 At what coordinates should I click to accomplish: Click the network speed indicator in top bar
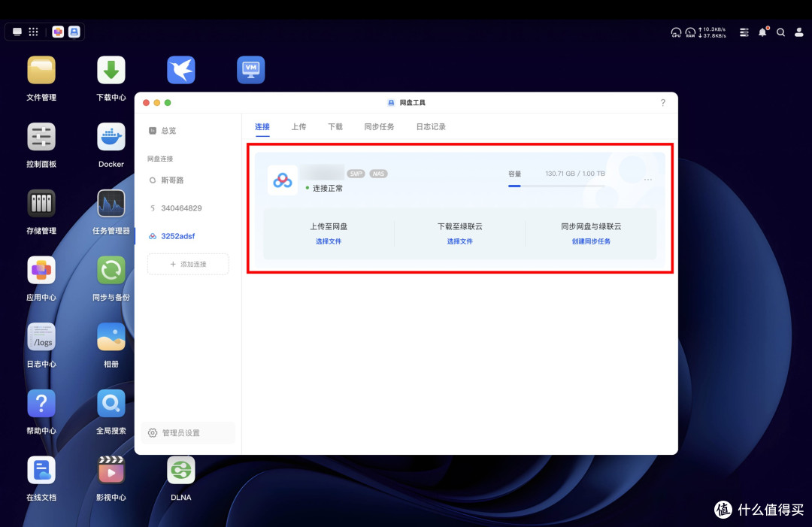pyautogui.click(x=712, y=32)
